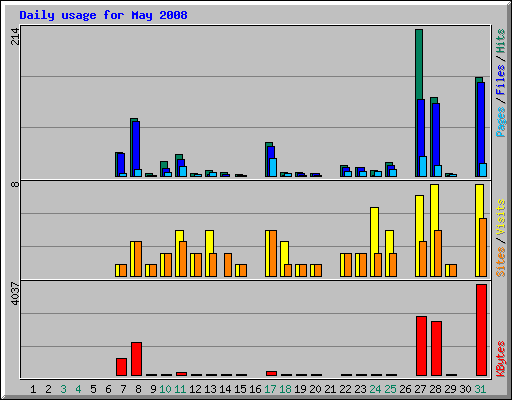Click the red KBytes bar for day 28
Image resolution: width=512 pixels, height=400 pixels.
(x=436, y=348)
